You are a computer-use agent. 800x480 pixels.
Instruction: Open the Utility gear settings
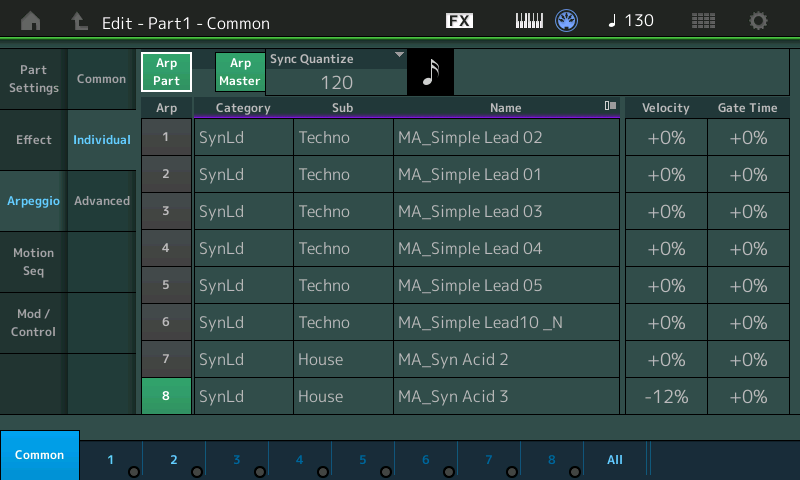pyautogui.click(x=758, y=21)
